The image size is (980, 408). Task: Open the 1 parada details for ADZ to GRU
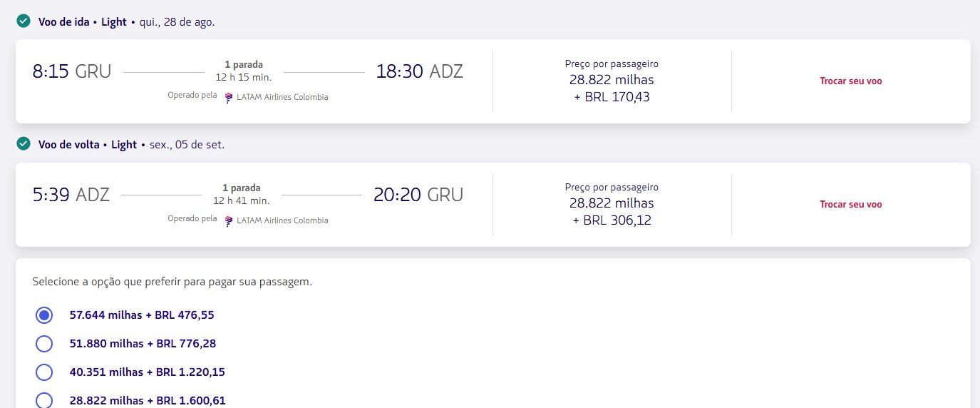(x=241, y=188)
